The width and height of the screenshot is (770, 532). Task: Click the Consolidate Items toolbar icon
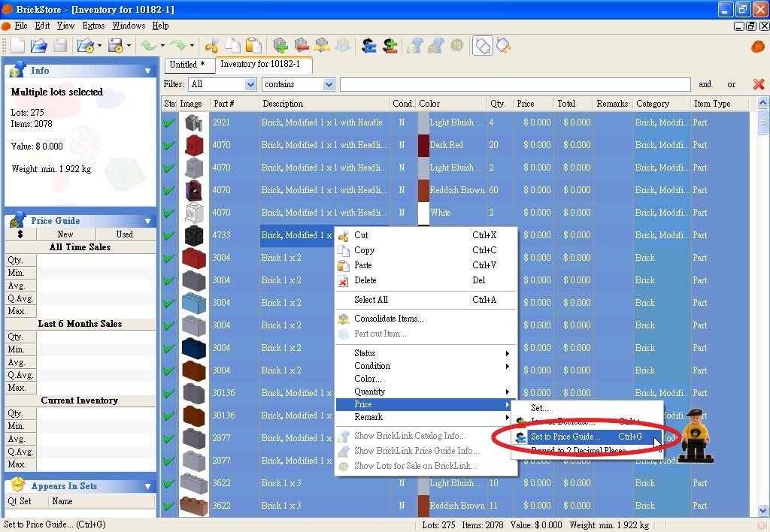pos(322,46)
